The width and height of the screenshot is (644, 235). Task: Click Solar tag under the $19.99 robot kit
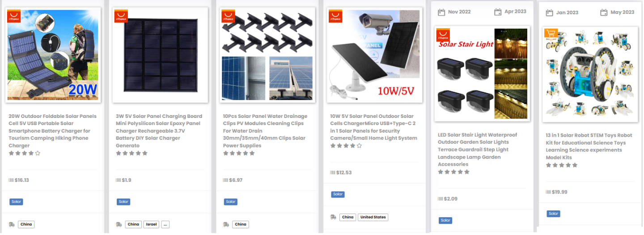coord(553,214)
